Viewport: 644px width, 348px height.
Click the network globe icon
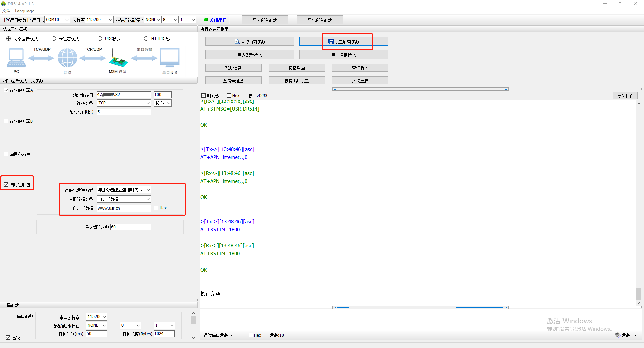pyautogui.click(x=67, y=58)
